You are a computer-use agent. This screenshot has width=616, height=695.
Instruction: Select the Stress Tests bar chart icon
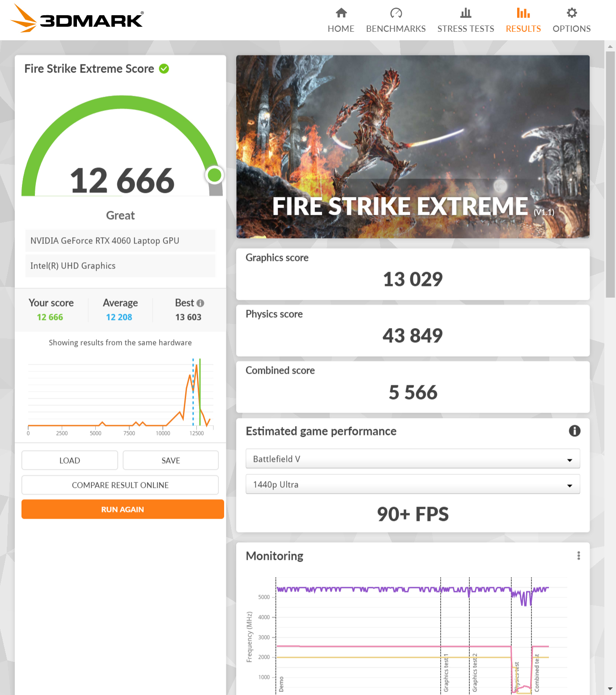pyautogui.click(x=466, y=13)
